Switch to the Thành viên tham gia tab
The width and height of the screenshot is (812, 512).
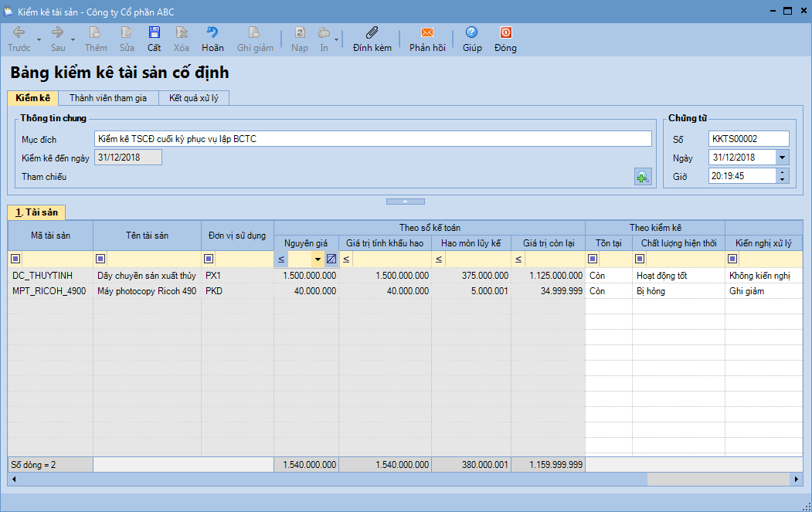(x=107, y=98)
